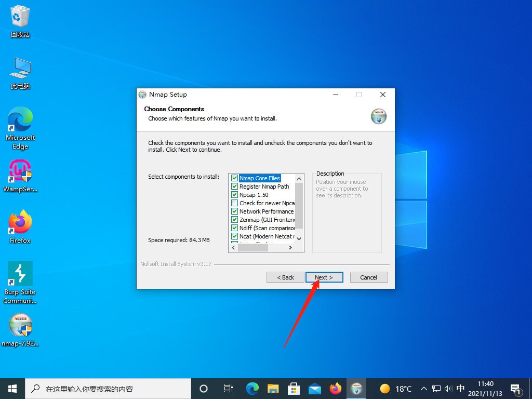Uncheck the Register Nmap Path checkbox
The width and height of the screenshot is (532, 399).
(234, 187)
